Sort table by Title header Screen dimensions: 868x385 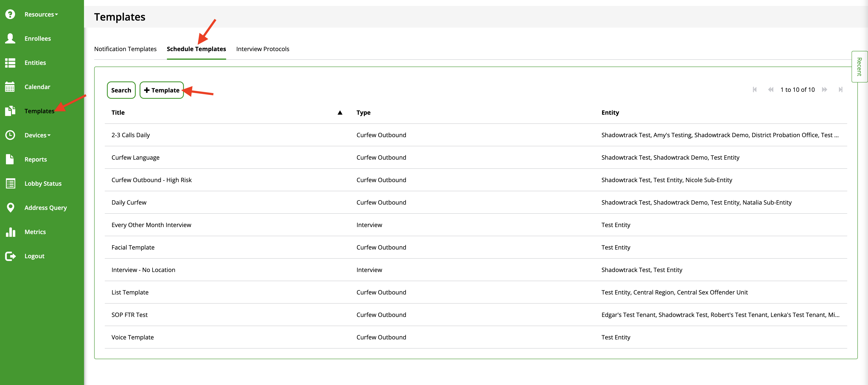coord(118,113)
